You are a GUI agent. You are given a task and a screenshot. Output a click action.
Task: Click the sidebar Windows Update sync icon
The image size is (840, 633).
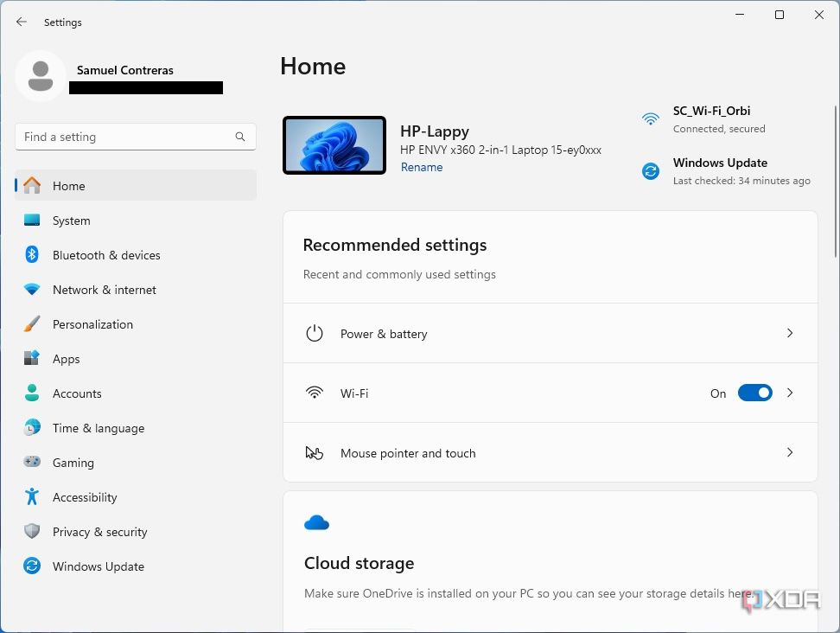[32, 566]
